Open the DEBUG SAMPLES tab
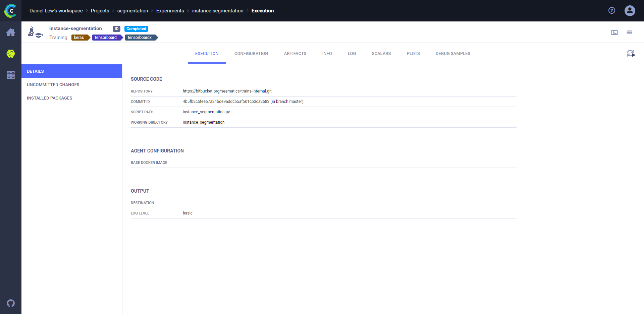The image size is (644, 314). point(453,53)
